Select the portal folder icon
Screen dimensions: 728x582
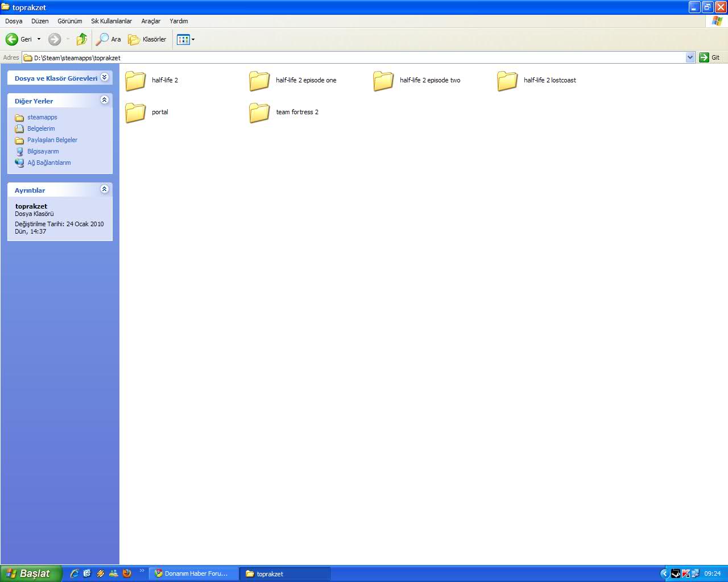coord(135,113)
